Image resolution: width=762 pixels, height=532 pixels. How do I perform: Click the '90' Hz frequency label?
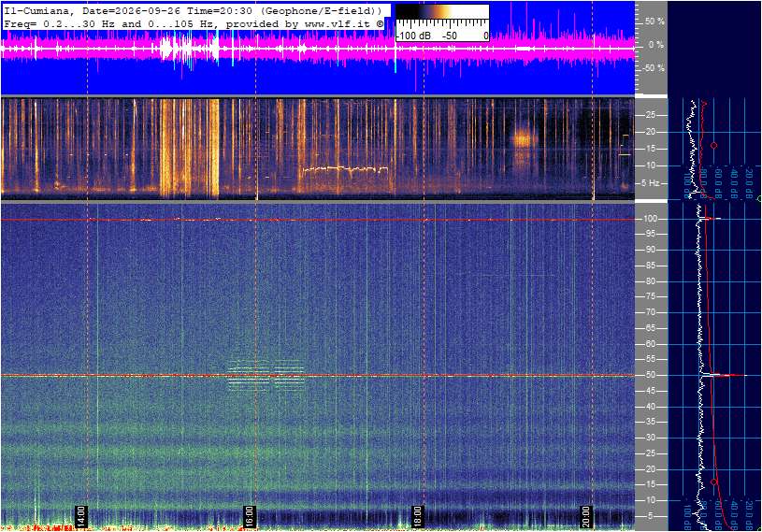click(650, 250)
